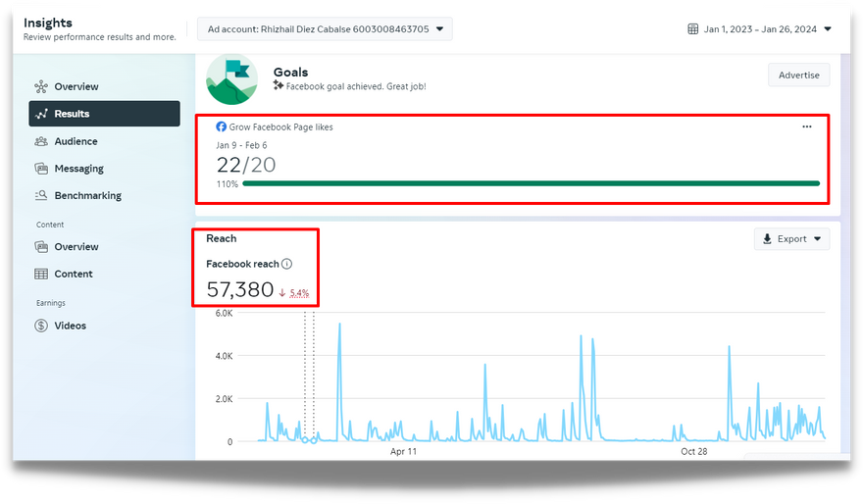Select the Results menu item

pyautogui.click(x=104, y=114)
